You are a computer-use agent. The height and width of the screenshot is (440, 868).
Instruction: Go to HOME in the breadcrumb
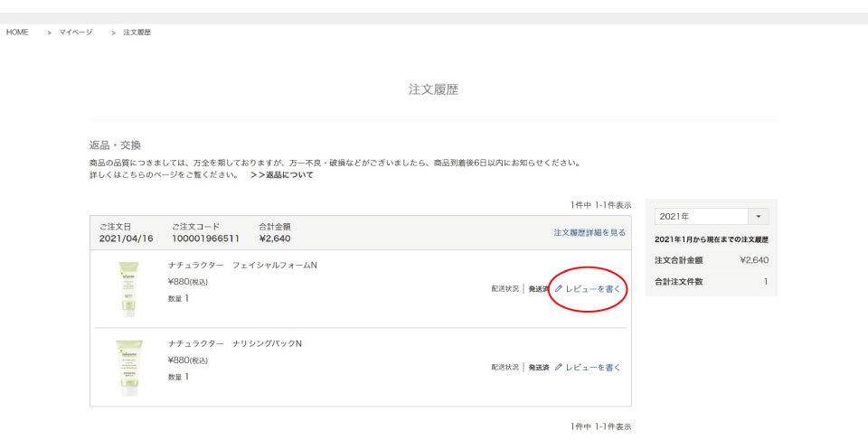(x=17, y=33)
